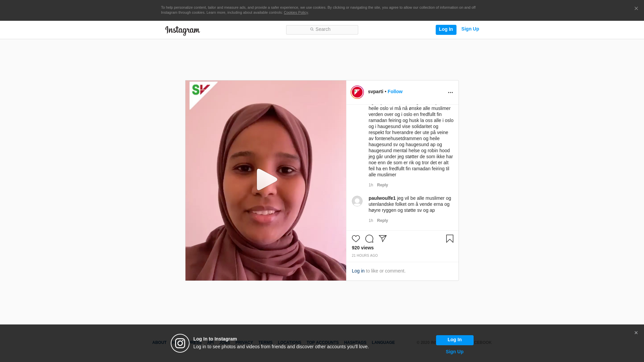Like the post with heart icon
The height and width of the screenshot is (362, 644).
[356, 239]
